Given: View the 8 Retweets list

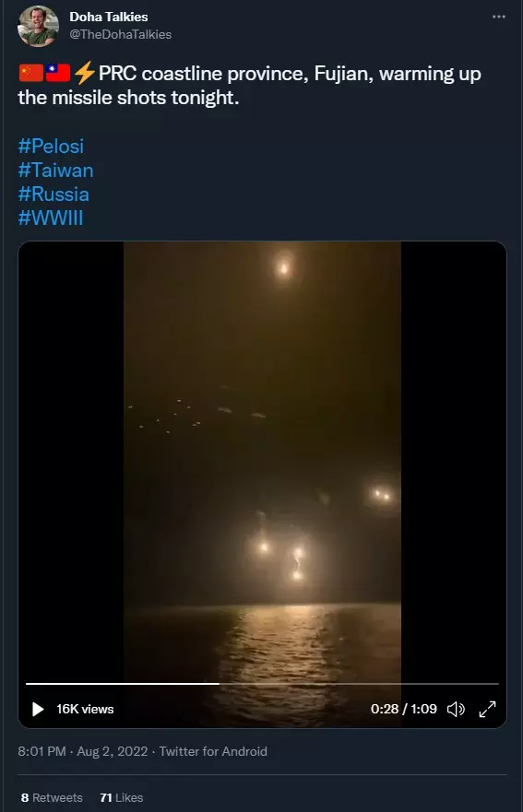Looking at the screenshot, I should [x=52, y=797].
